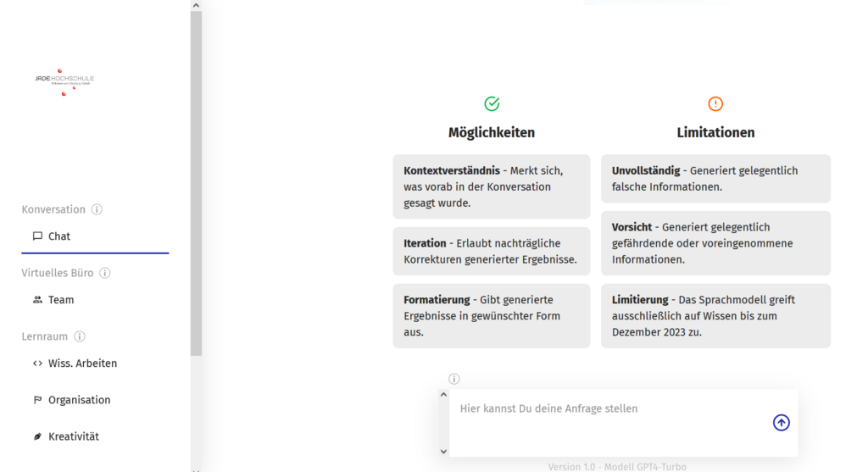Click the Lernraum info icon
Screen dimensions: 868x472
point(80,336)
